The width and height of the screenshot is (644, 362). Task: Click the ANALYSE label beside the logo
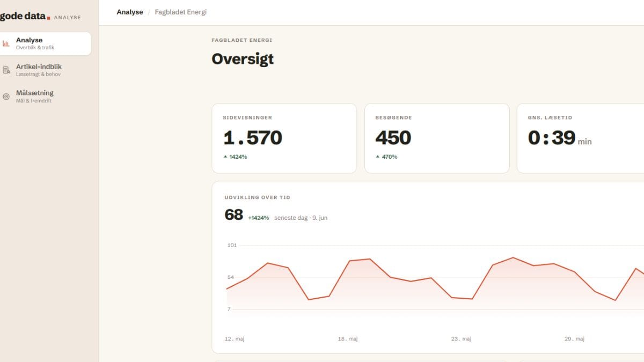68,18
